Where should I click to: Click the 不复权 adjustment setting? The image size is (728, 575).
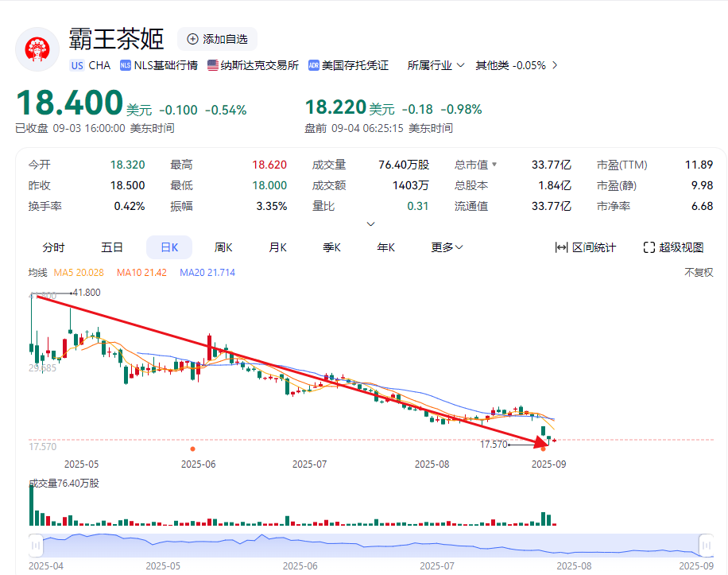[x=699, y=273]
